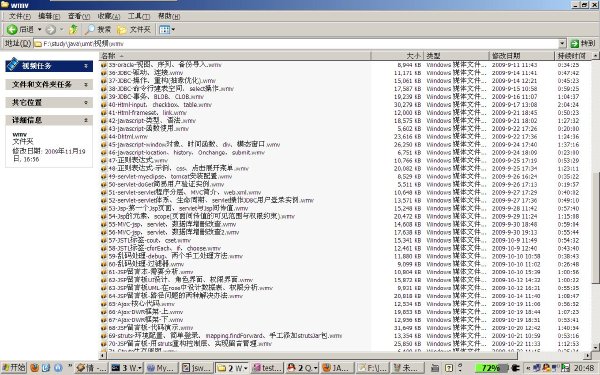Go back with the 后退 arrow
The image size is (600, 375).
coord(20,29)
